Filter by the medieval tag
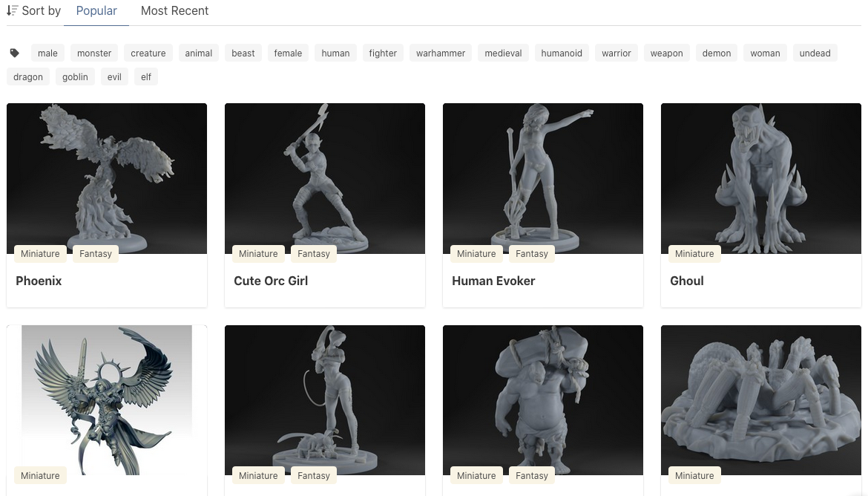 pyautogui.click(x=503, y=53)
